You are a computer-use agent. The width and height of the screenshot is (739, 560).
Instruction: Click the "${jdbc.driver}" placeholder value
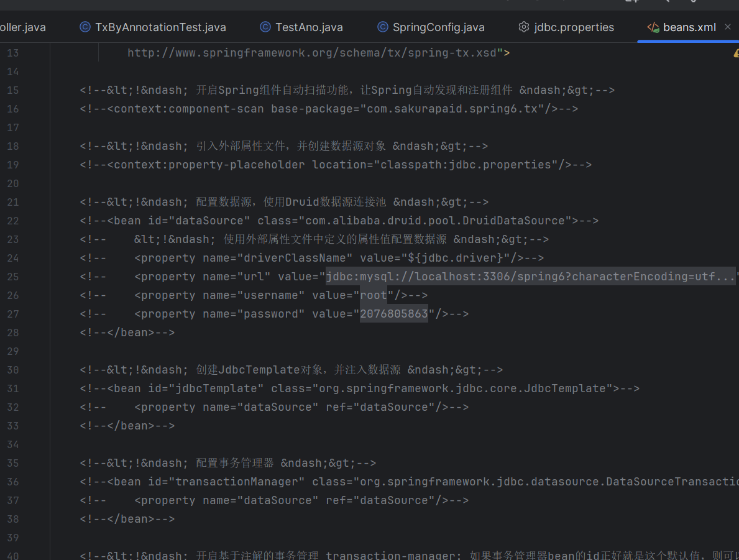click(456, 259)
